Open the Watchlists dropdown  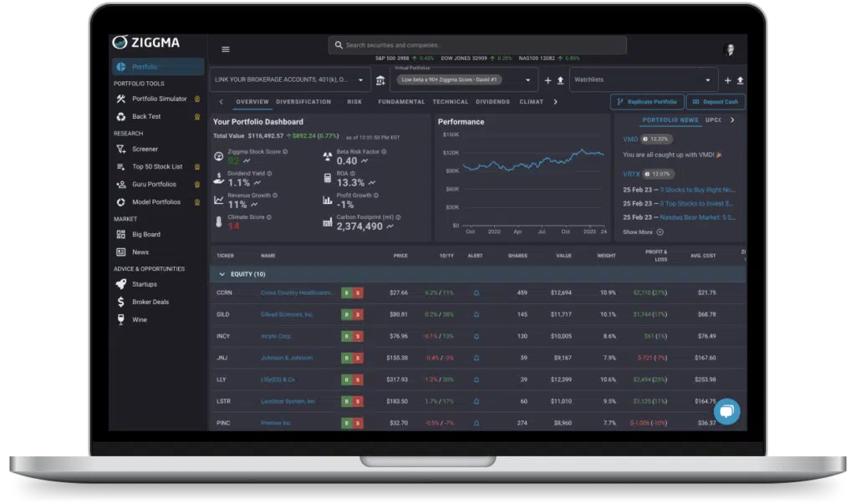[x=643, y=79]
